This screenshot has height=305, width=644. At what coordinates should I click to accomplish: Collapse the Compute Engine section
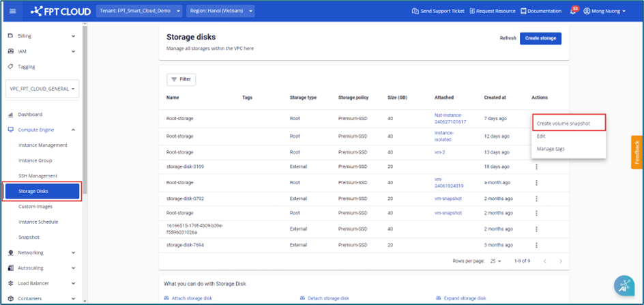click(x=73, y=130)
